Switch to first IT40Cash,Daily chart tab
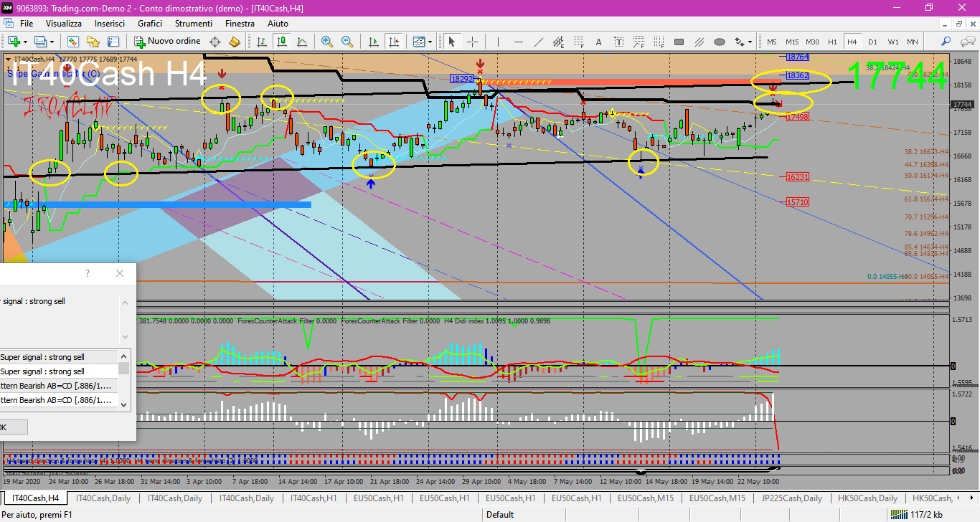This screenshot has width=980, height=522. click(x=103, y=498)
